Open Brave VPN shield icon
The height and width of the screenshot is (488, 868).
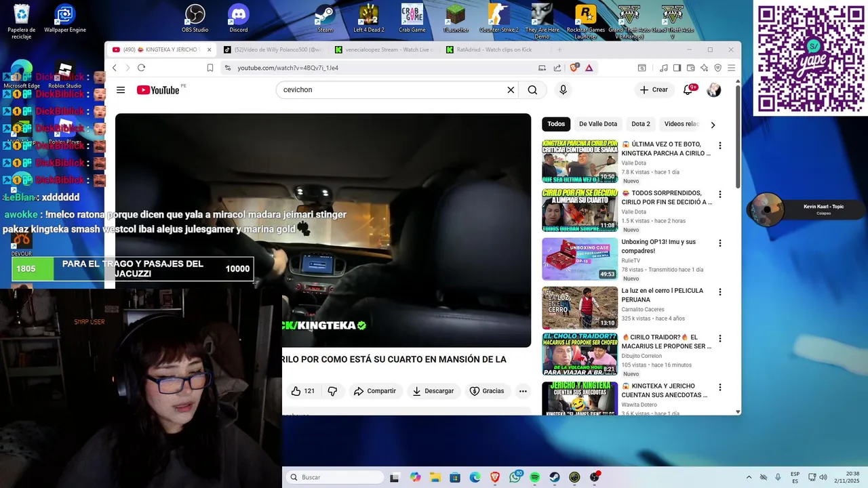718,68
